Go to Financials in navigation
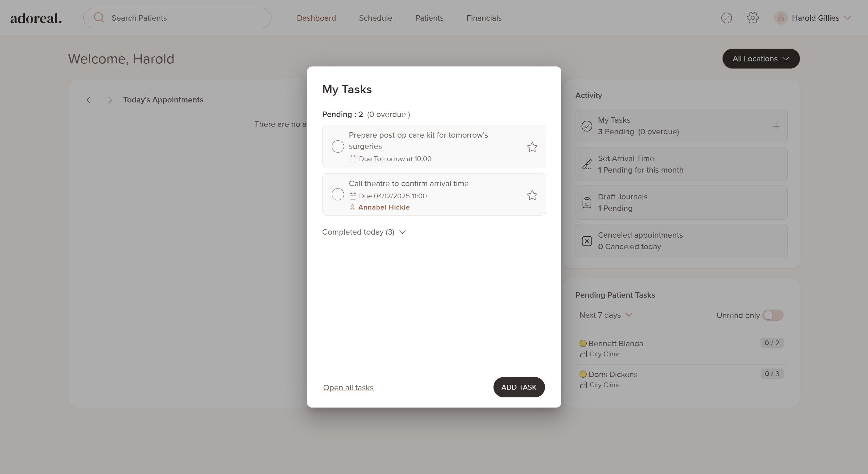This screenshot has width=868, height=474. pos(484,18)
